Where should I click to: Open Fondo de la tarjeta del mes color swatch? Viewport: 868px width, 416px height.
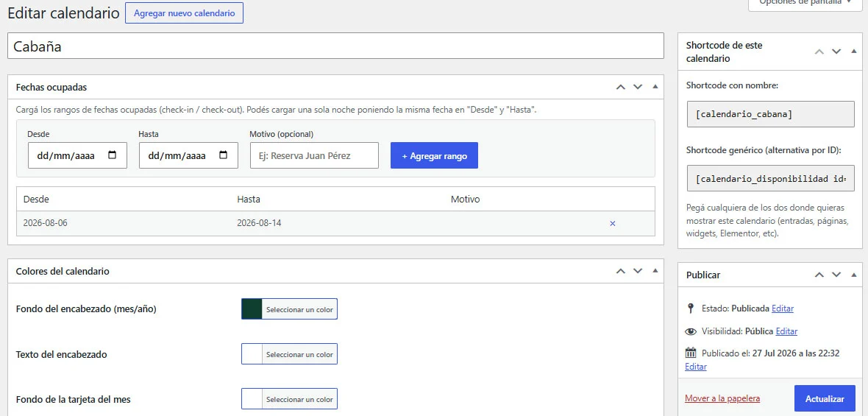tap(252, 399)
